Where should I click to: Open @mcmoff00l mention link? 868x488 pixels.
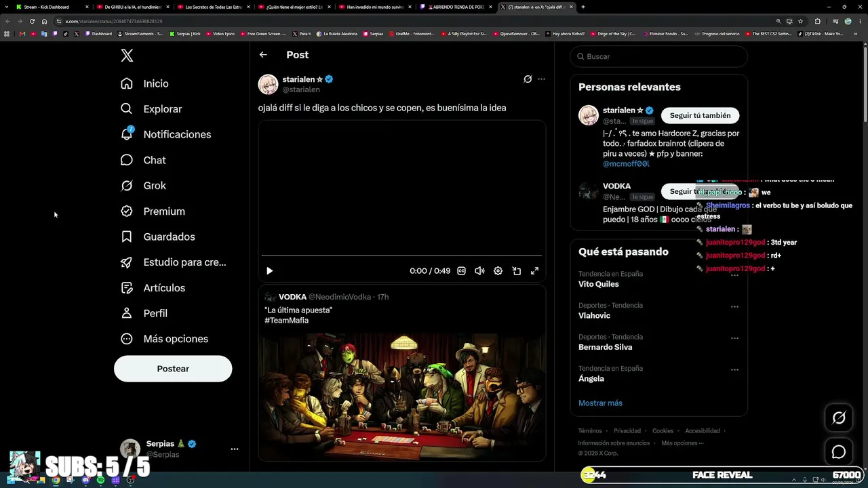pyautogui.click(x=626, y=164)
